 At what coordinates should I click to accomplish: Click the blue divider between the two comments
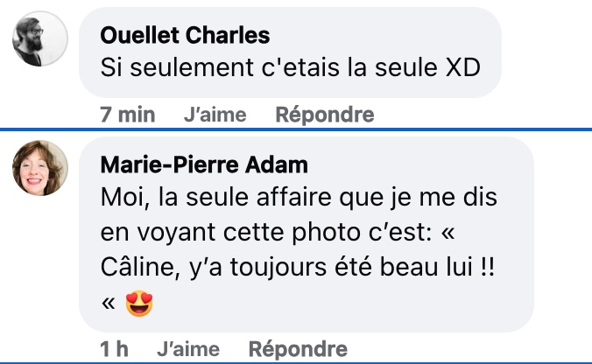tap(296, 129)
